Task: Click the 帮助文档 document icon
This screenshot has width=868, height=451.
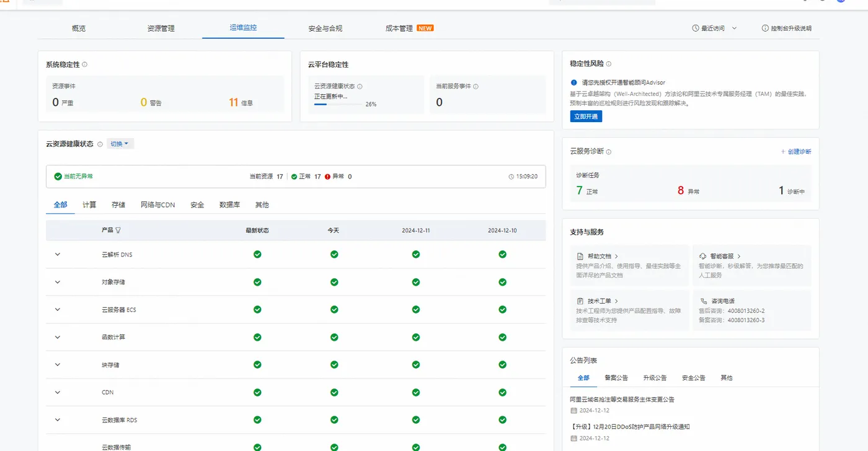Action: (580, 256)
